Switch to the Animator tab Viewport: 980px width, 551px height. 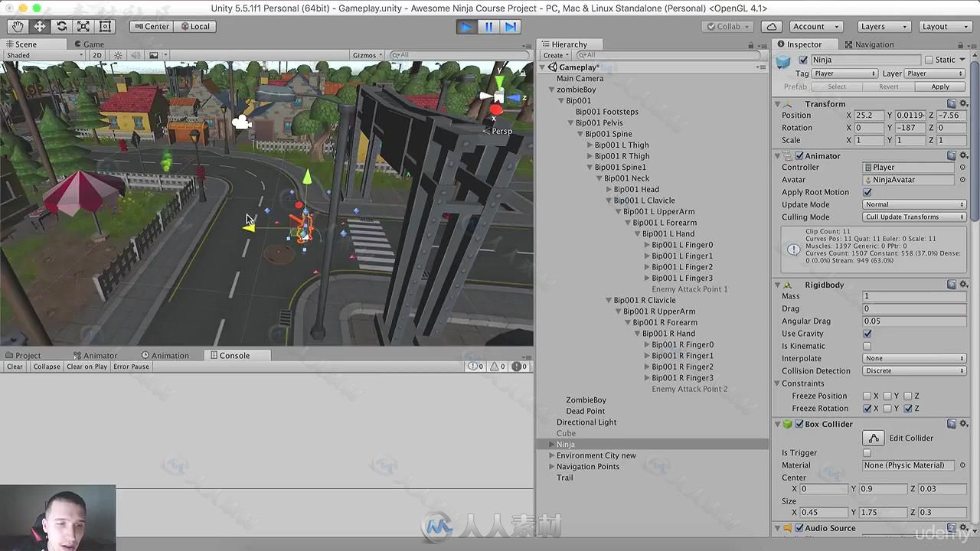pos(95,355)
